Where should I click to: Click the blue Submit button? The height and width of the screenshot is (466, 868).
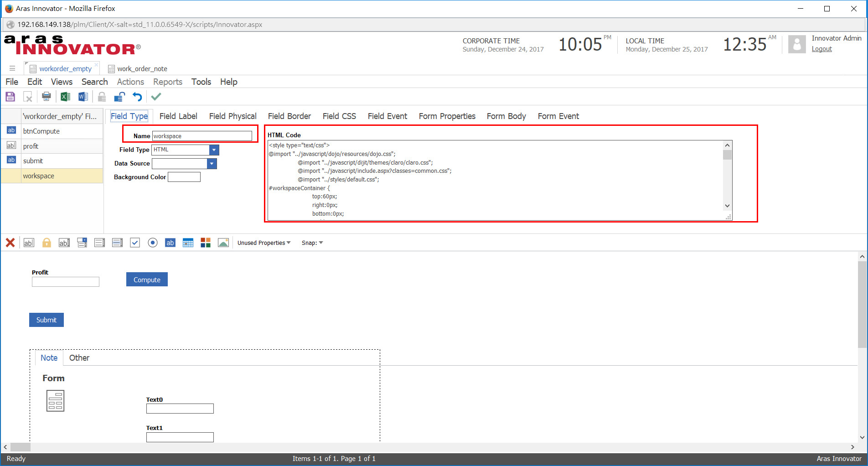tap(46, 320)
